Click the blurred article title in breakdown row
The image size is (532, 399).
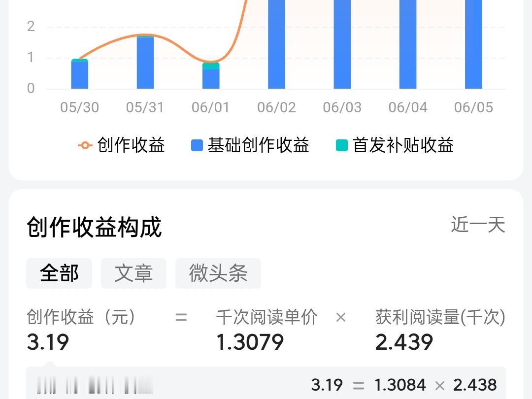tap(95, 385)
